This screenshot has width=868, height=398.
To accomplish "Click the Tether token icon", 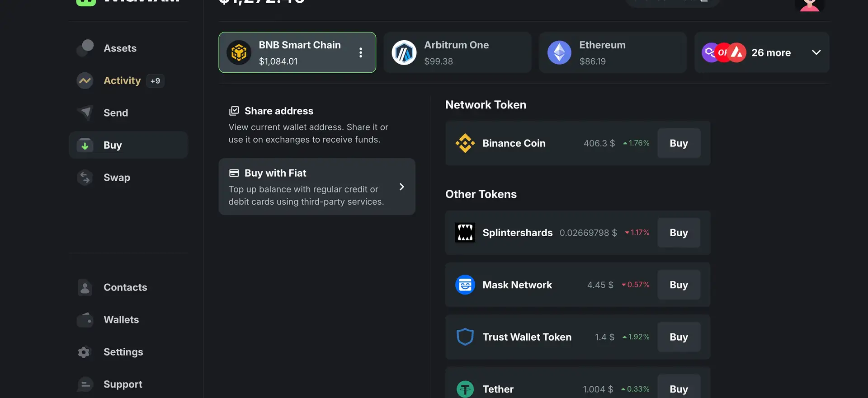I will (465, 389).
